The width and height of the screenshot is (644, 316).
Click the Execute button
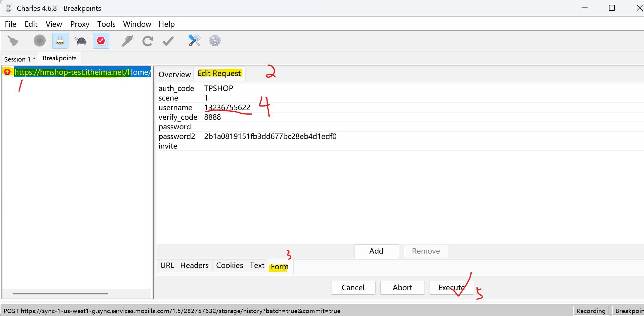pyautogui.click(x=452, y=288)
